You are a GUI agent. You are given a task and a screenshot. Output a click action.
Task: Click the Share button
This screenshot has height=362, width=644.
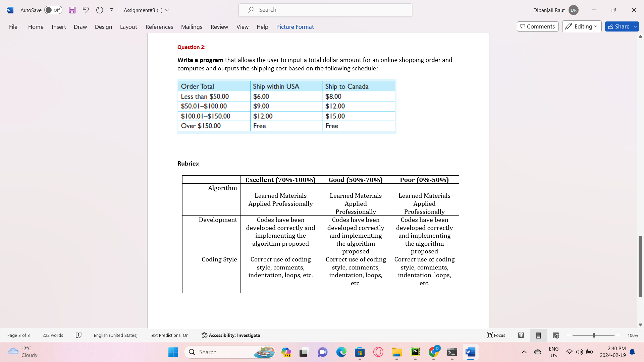point(619,26)
